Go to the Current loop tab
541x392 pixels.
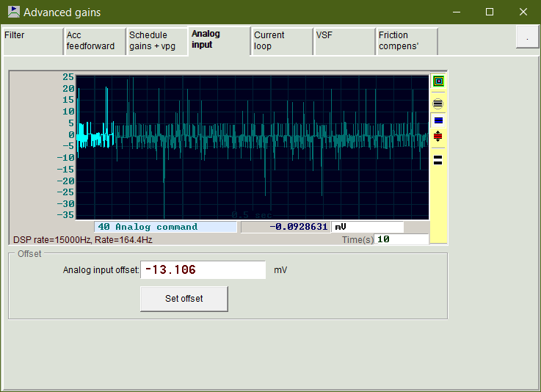pos(282,41)
